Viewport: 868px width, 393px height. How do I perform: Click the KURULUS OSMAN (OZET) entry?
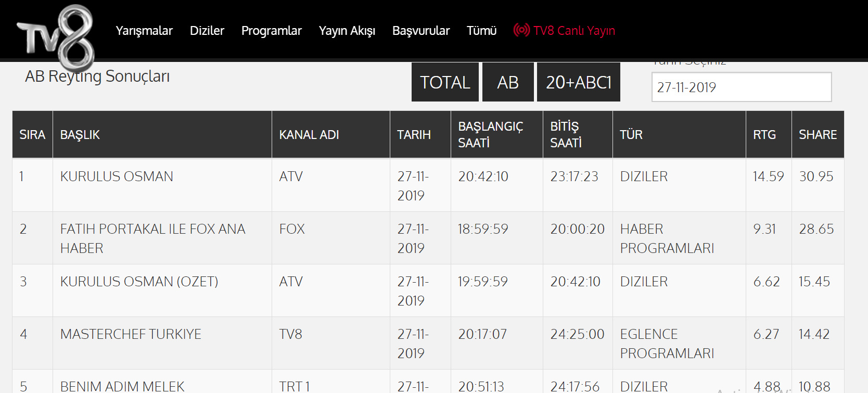139,282
